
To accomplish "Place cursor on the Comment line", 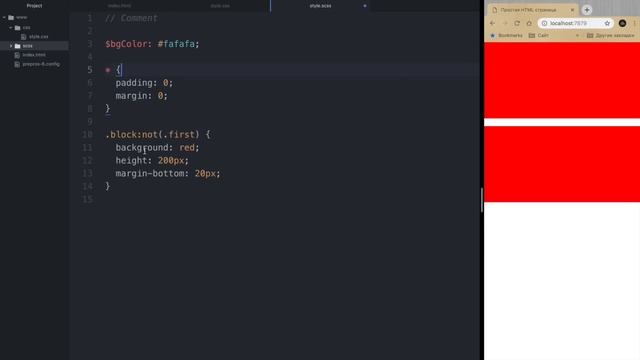I will (x=131, y=18).
